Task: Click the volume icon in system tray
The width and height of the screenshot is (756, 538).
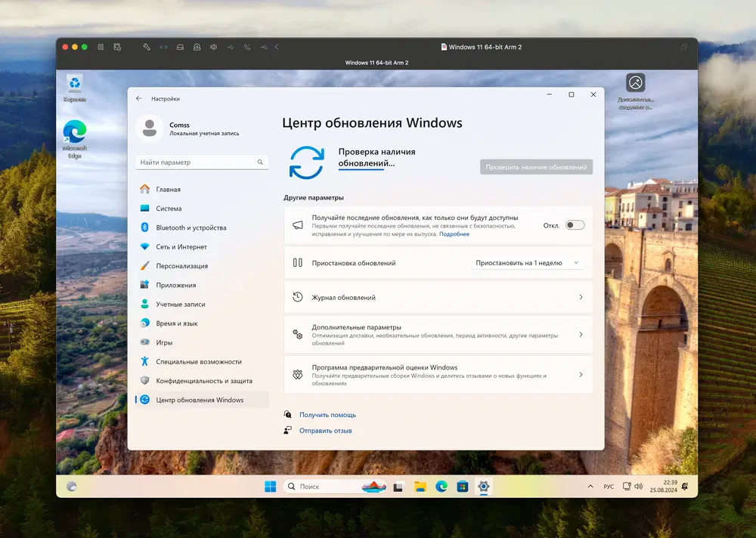Action: point(638,487)
